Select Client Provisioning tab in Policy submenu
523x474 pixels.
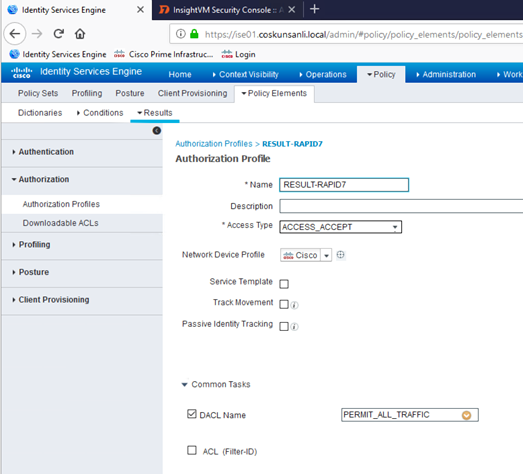(192, 93)
